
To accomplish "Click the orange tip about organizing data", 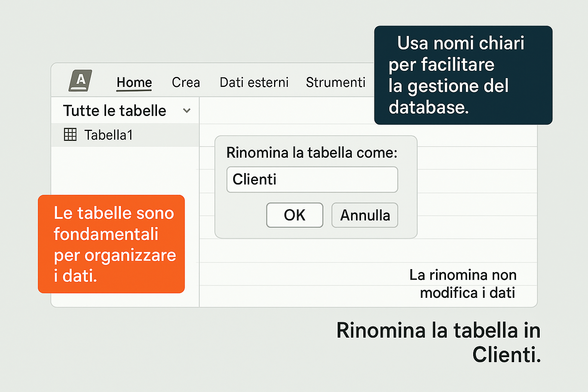I will click(x=111, y=244).
